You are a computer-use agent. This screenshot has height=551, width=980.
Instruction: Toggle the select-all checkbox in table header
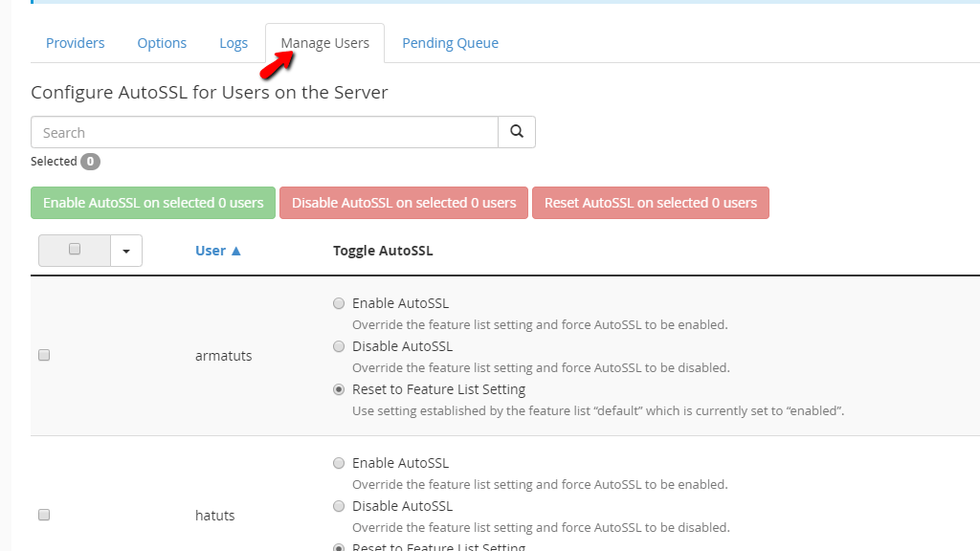click(74, 250)
